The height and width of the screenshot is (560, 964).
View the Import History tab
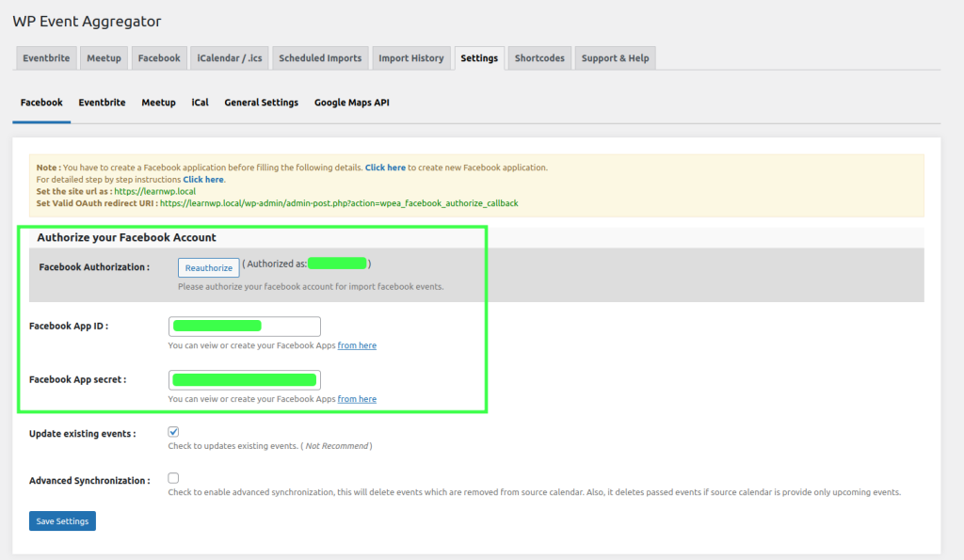pos(410,58)
